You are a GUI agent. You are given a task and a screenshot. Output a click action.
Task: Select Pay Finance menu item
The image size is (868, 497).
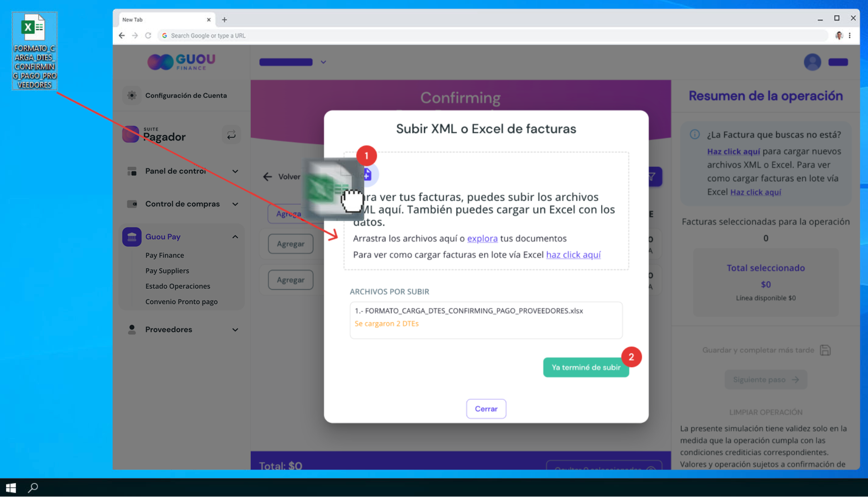click(x=165, y=255)
